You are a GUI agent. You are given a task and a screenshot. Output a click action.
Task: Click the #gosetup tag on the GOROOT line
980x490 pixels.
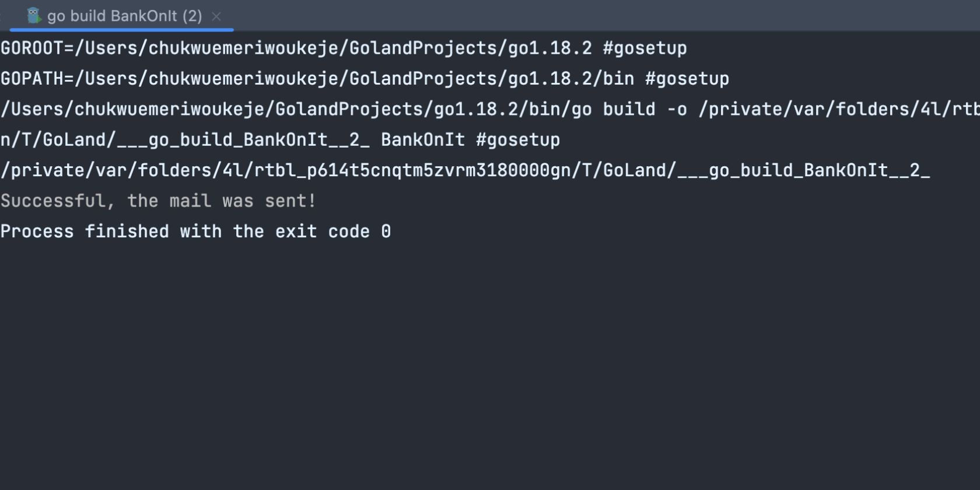tap(645, 48)
